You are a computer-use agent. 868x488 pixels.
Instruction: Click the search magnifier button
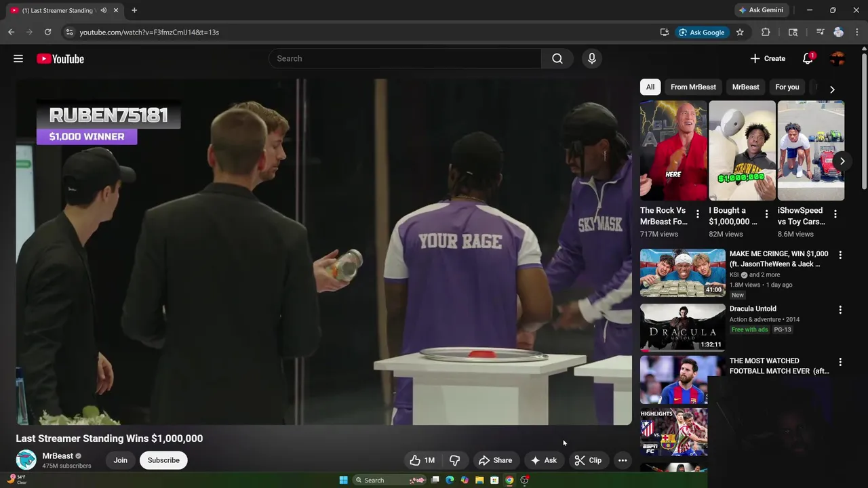click(x=557, y=59)
